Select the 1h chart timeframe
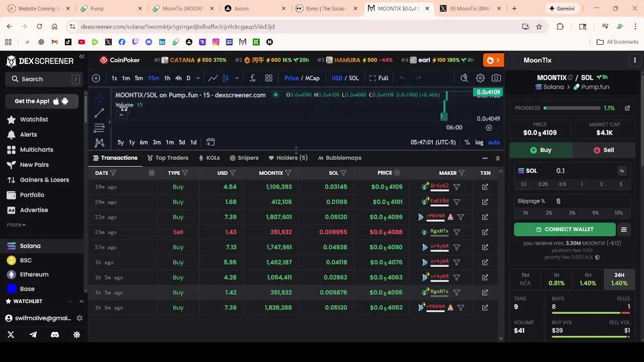 click(167, 78)
